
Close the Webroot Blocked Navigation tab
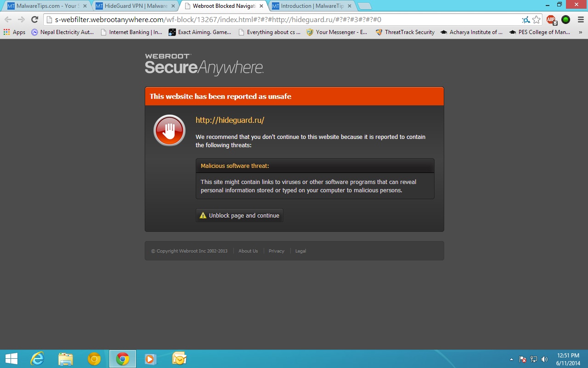click(x=261, y=6)
